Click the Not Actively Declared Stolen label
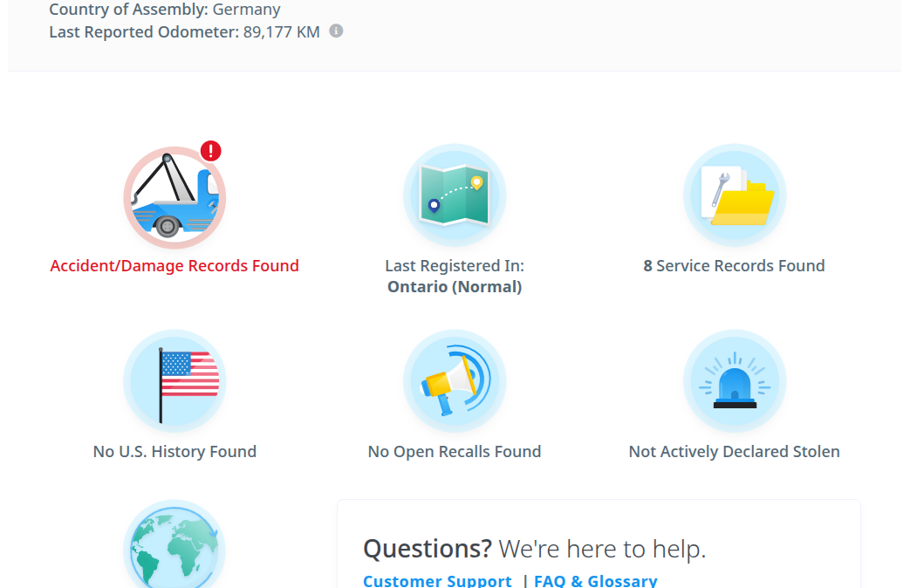 734,452
